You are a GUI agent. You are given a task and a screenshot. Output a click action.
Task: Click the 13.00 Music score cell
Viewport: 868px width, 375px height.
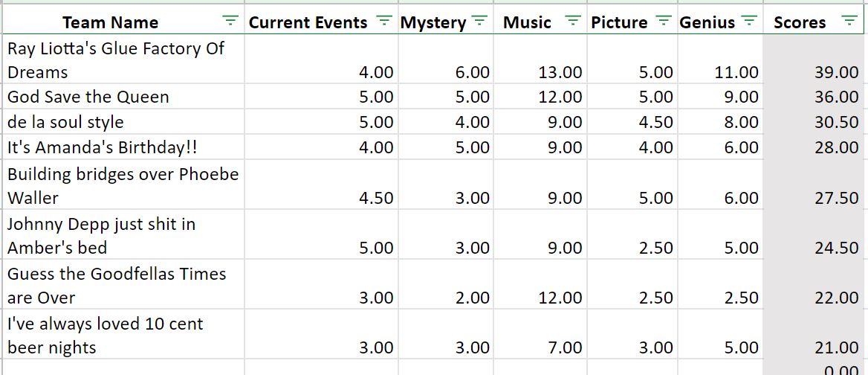(540, 60)
